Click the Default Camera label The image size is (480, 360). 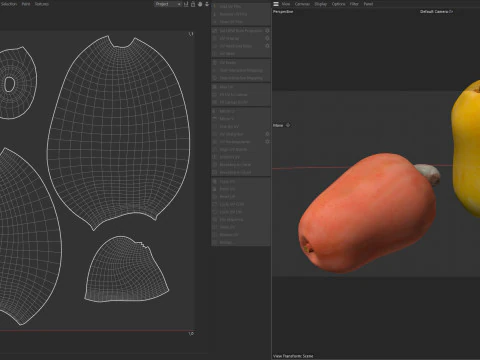(436, 12)
